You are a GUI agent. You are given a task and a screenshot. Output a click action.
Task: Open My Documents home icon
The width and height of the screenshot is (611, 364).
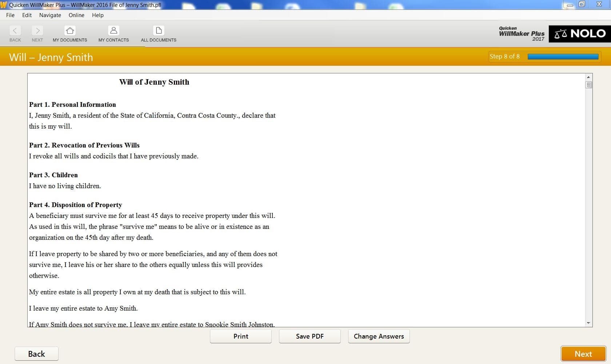[70, 31]
